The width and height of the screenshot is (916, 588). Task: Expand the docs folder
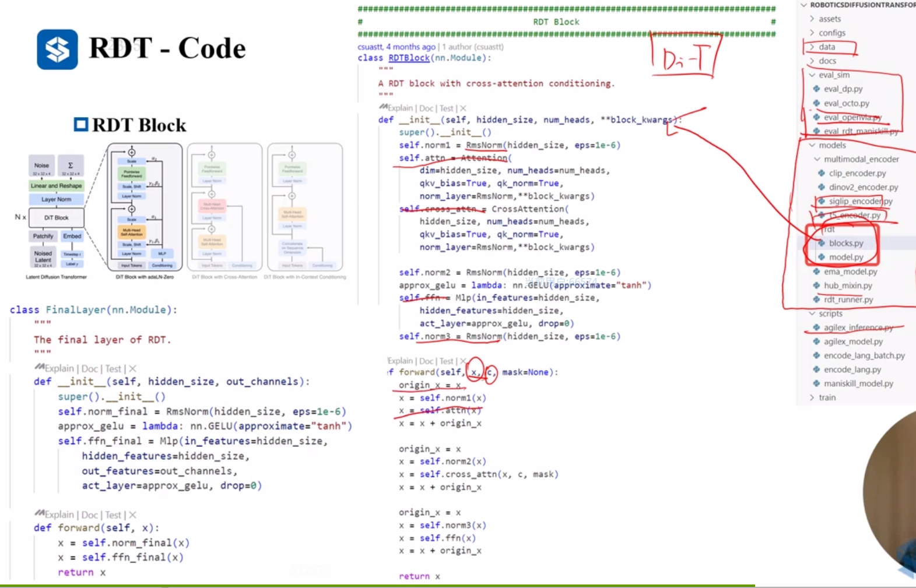point(812,61)
